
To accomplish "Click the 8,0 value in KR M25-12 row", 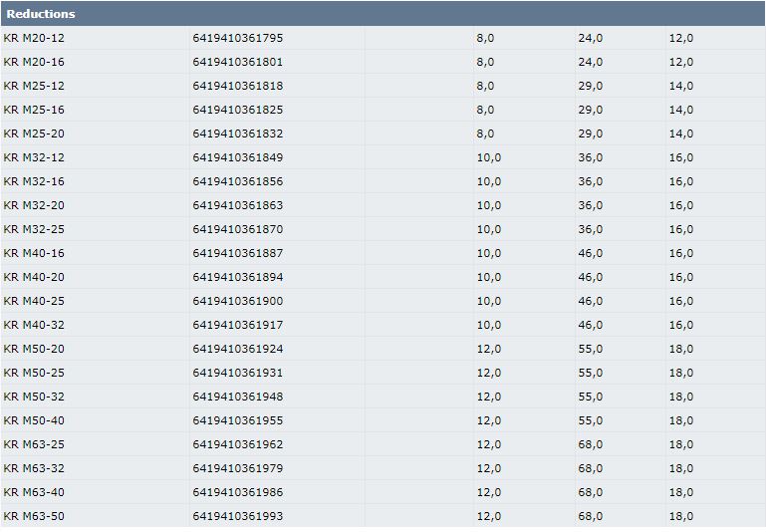I will (485, 86).
